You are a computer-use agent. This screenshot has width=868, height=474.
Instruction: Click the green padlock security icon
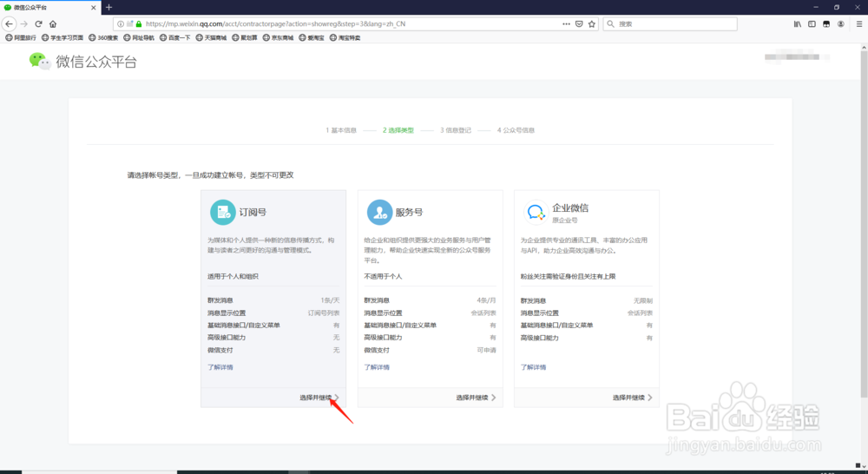[139, 23]
